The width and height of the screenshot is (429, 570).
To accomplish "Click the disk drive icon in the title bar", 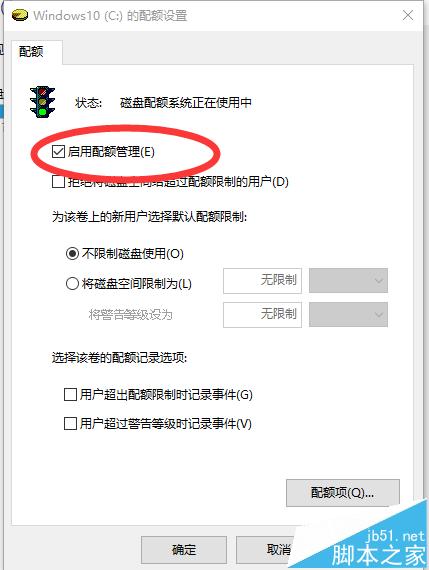I will click(x=20, y=16).
